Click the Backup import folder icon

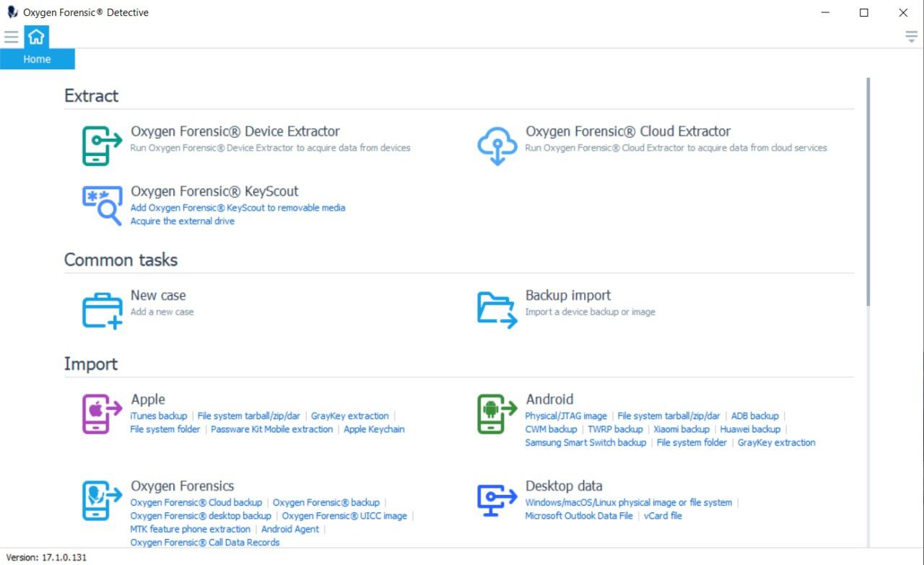click(x=497, y=310)
